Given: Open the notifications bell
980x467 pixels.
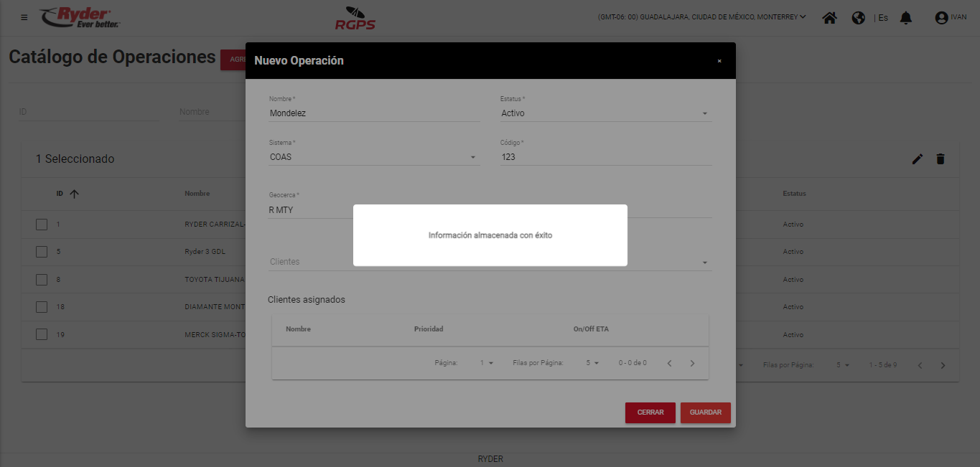Looking at the screenshot, I should point(906,18).
